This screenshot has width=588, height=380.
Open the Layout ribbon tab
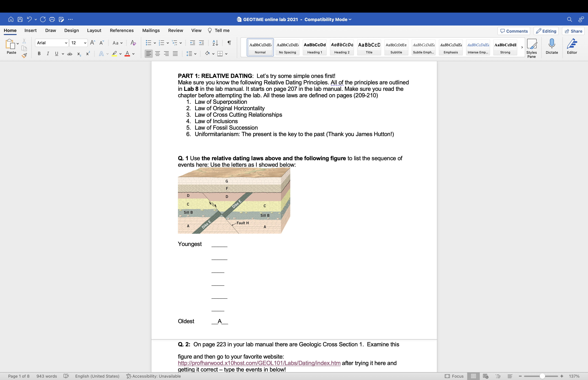point(94,30)
